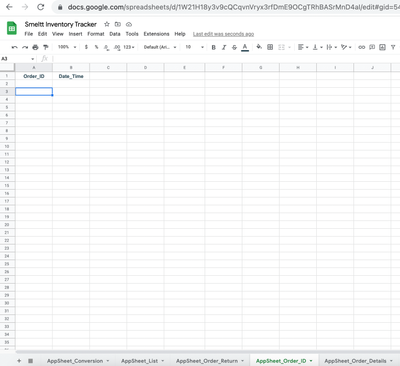Open AppSheet_List tab dropdown arrow
The height and width of the screenshot is (366, 400).
(163, 361)
